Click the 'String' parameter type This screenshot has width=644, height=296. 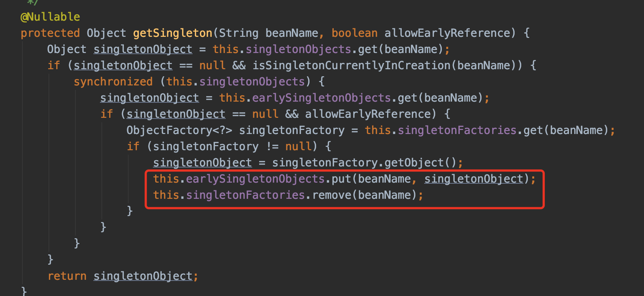(239, 33)
